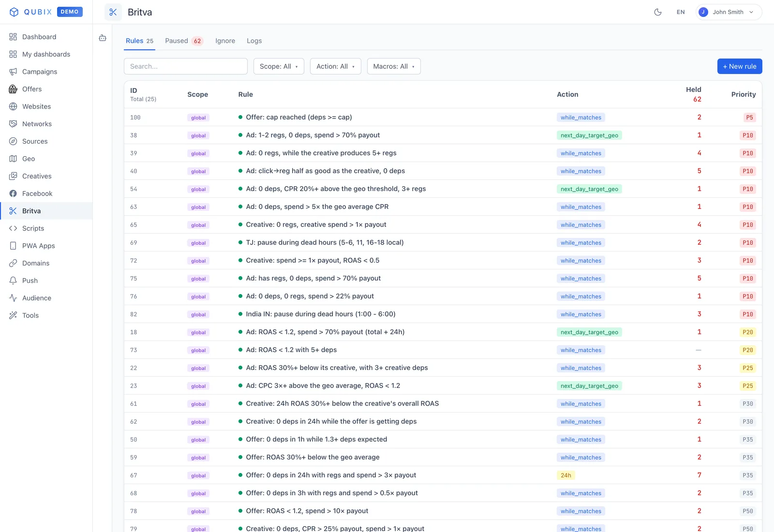Open the Macros: All dropdown
This screenshot has height=532, width=774.
394,66
